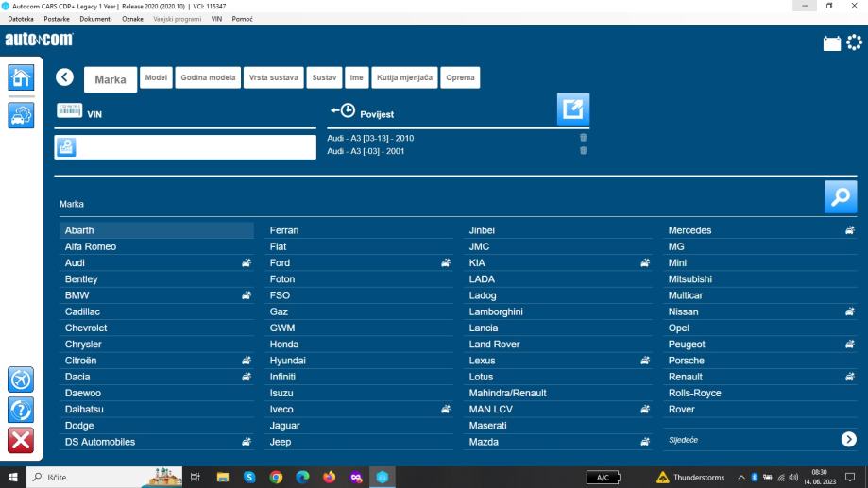This screenshot has height=488, width=868.
Task: Select Jeep brand
Action: tap(359, 442)
